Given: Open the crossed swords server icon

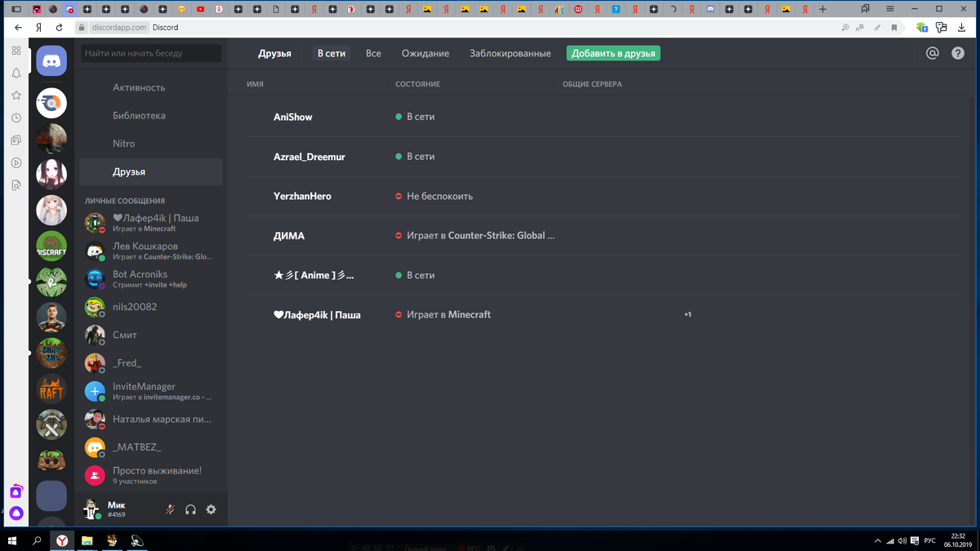Looking at the screenshot, I should 51,425.
